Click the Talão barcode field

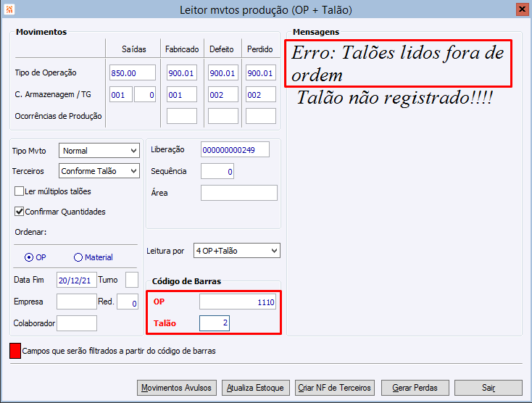(215, 323)
